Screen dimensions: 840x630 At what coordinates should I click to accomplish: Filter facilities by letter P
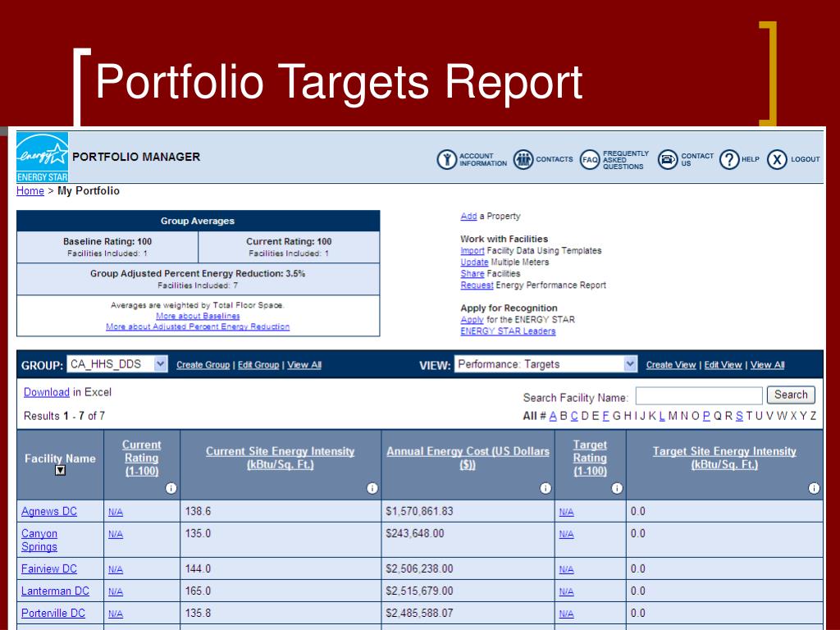pos(706,416)
